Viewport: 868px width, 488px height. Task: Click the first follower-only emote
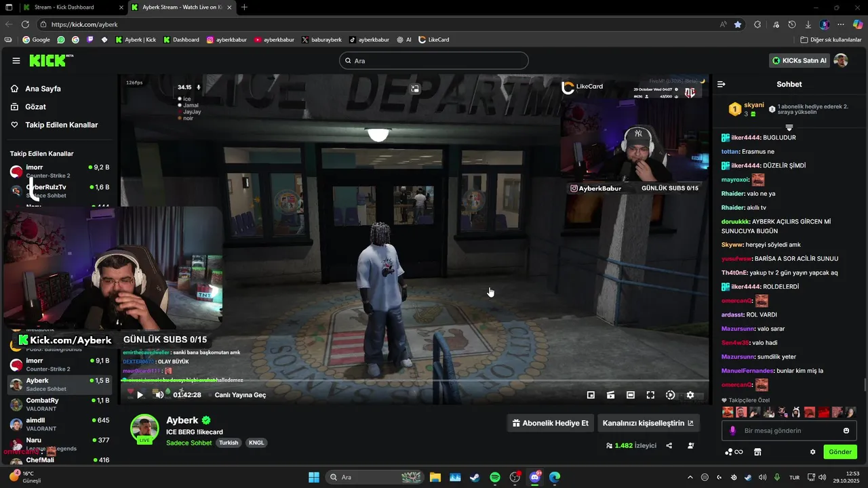point(728,412)
